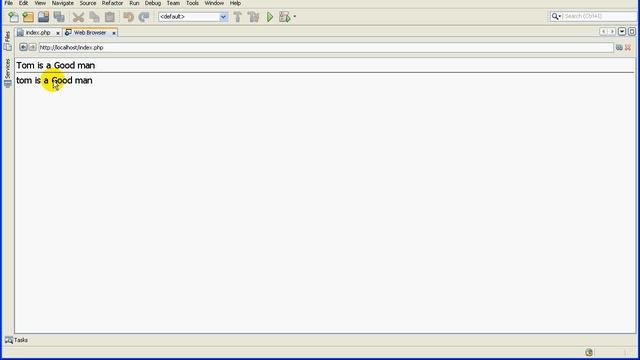640x360 pixels.
Task: Open the Files side panel
Action: [x=7, y=40]
